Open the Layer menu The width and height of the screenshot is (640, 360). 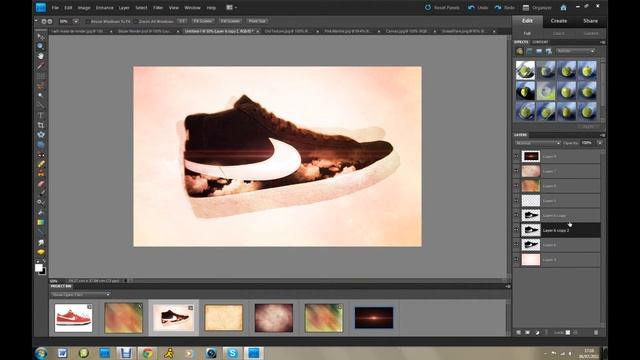click(124, 8)
